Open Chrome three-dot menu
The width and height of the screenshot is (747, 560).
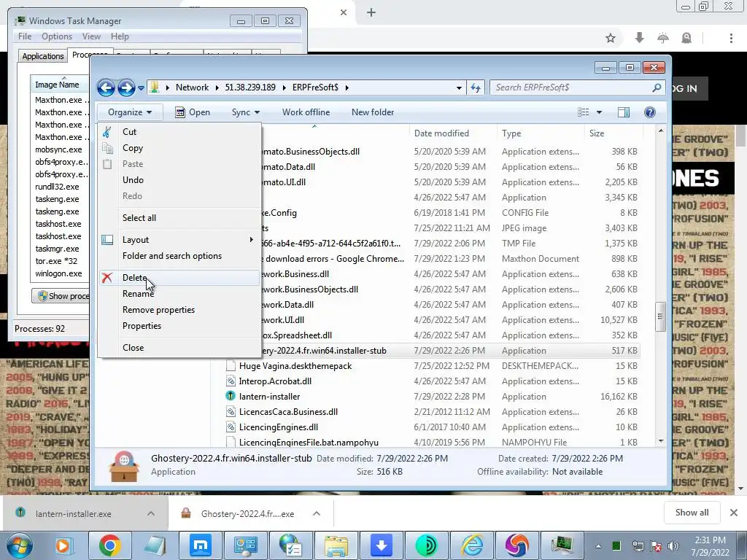tap(731, 38)
